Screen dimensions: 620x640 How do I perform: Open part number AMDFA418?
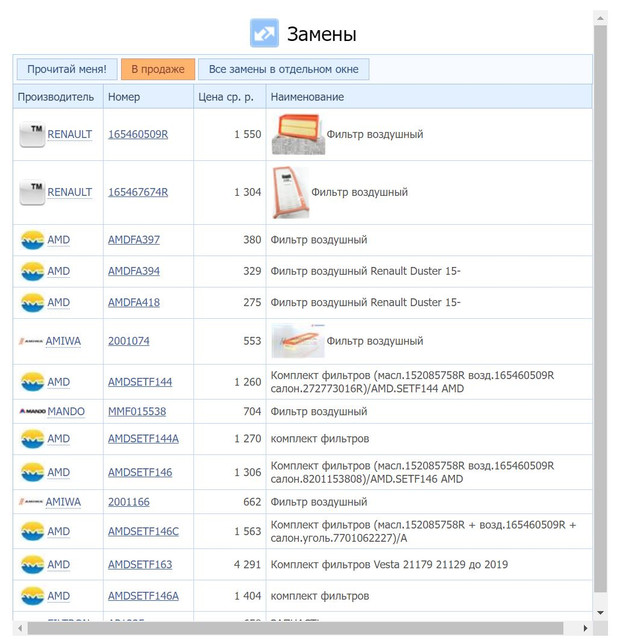[134, 303]
